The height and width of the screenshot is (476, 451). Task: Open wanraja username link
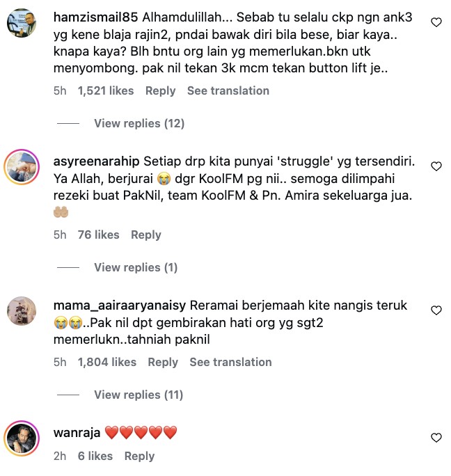tap(77, 433)
